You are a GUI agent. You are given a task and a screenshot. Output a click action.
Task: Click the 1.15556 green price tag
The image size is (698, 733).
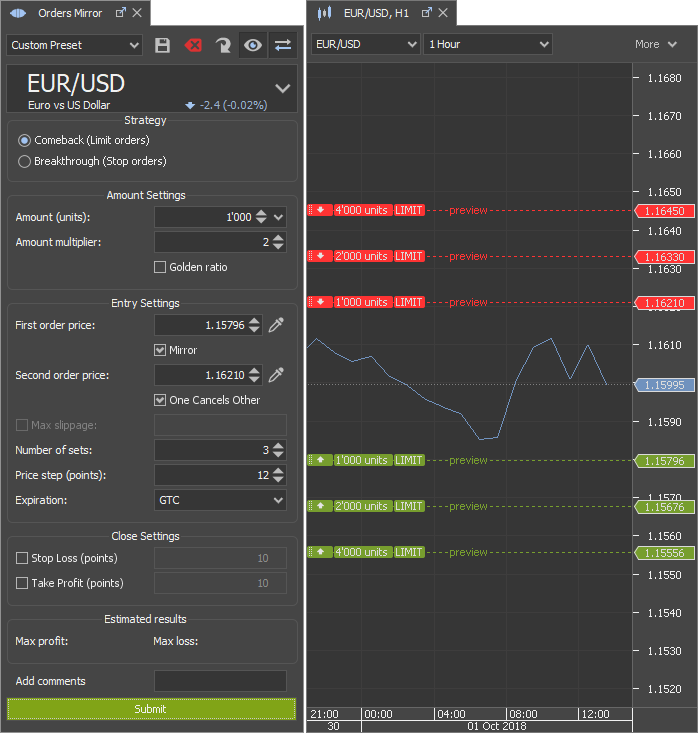[664, 553]
